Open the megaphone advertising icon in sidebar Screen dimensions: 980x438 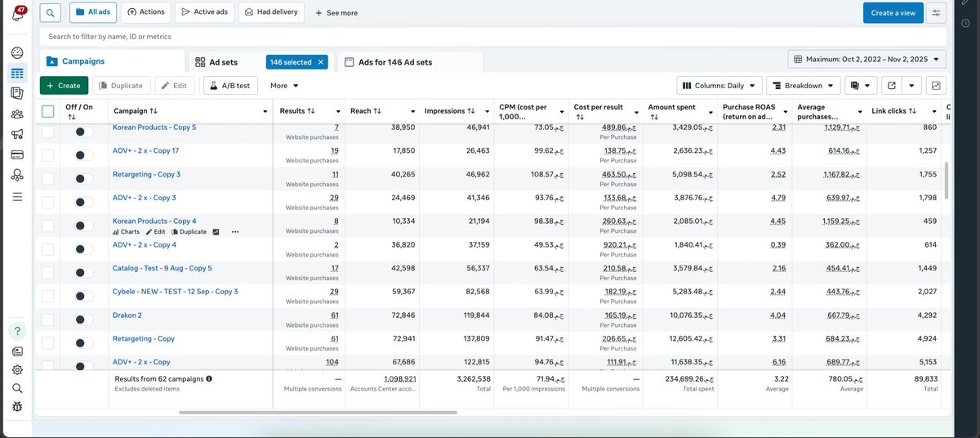pyautogui.click(x=17, y=134)
